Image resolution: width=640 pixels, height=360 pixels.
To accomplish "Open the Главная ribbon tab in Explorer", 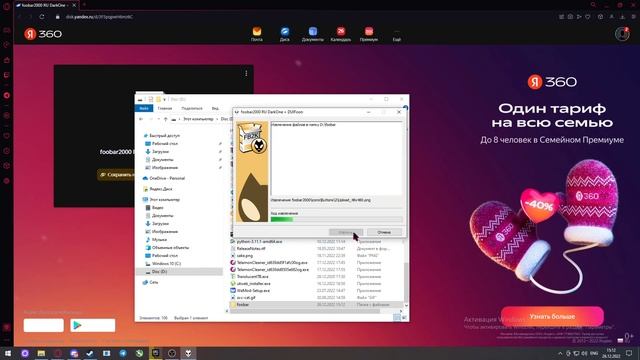I will (x=165, y=108).
